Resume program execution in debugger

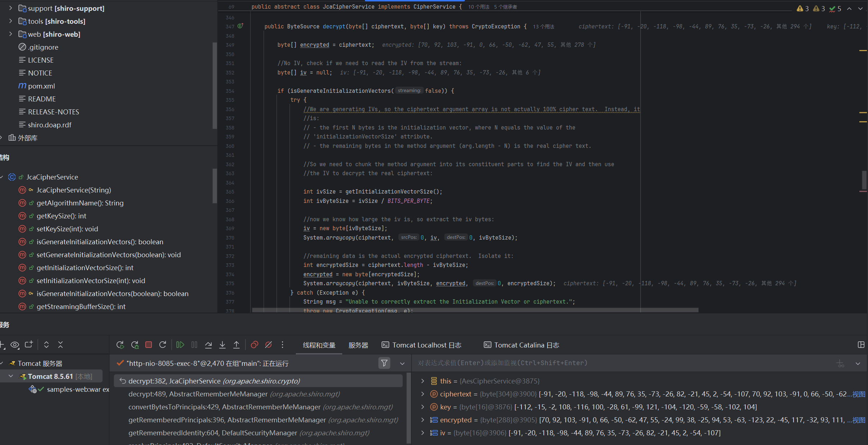coord(180,345)
